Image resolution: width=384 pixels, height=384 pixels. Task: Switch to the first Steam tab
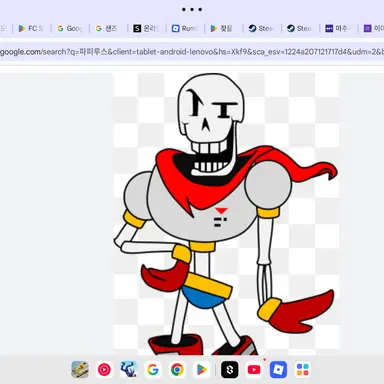pos(262,29)
